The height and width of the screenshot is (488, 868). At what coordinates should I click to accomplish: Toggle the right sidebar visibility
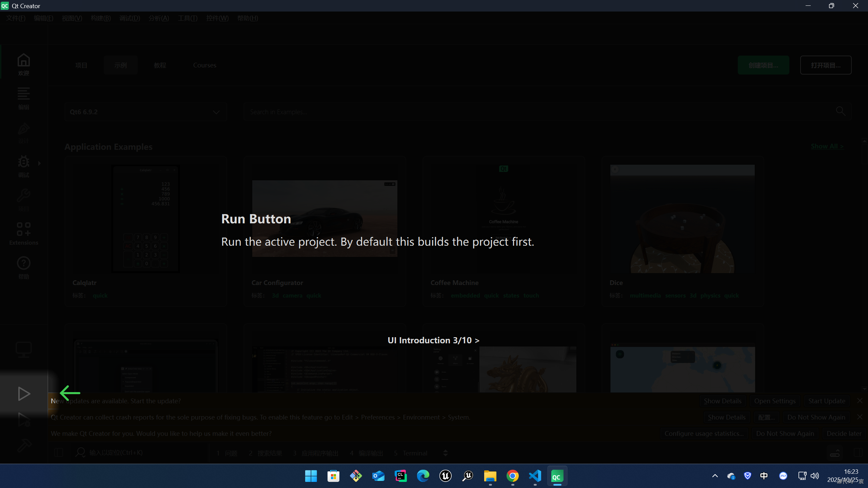858,453
